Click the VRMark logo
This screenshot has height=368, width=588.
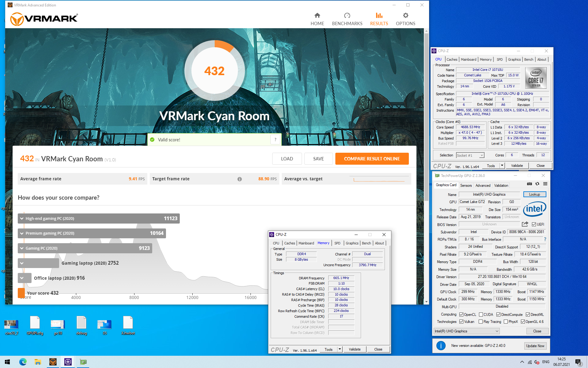click(x=44, y=19)
